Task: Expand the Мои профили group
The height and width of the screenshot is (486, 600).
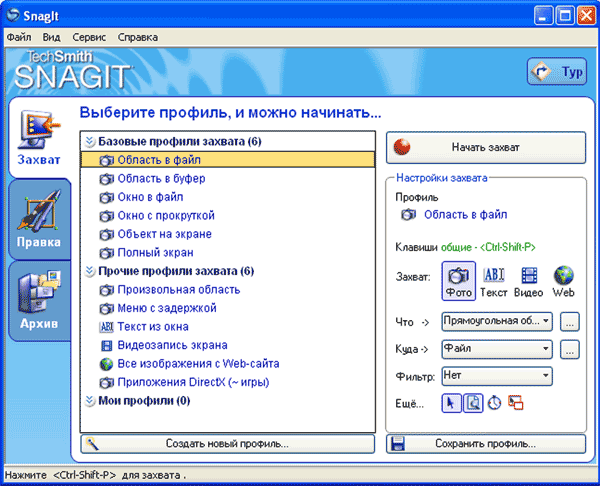Action: coord(90,401)
